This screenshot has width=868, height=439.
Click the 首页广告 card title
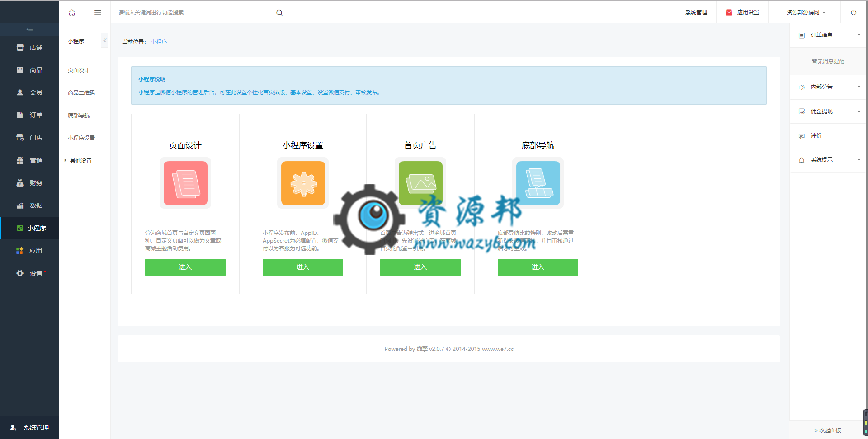420,145
